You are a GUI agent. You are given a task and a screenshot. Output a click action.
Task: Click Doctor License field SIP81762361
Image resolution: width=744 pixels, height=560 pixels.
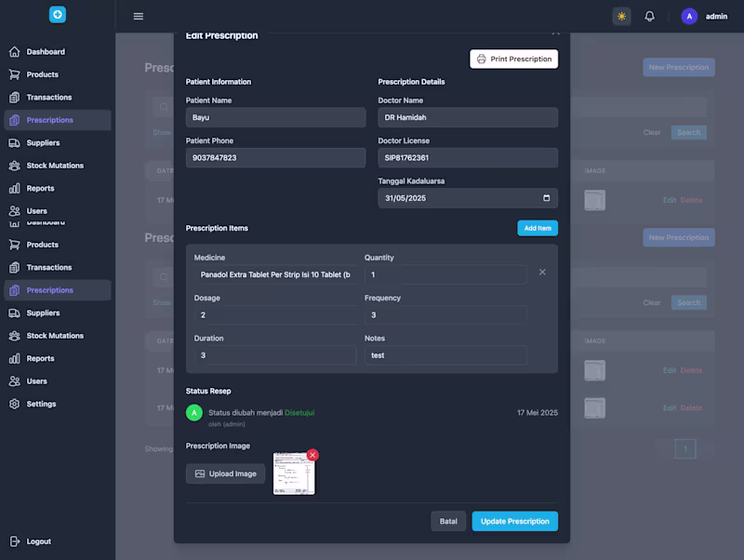coord(468,157)
